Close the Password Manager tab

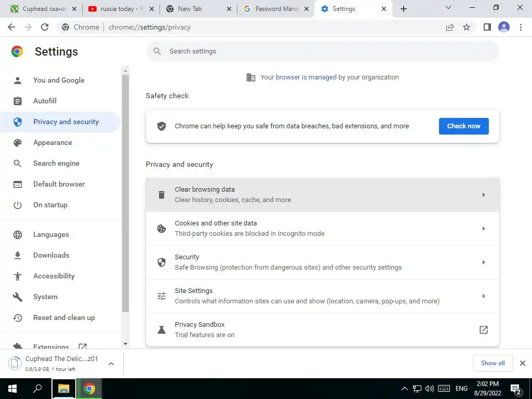point(307,9)
